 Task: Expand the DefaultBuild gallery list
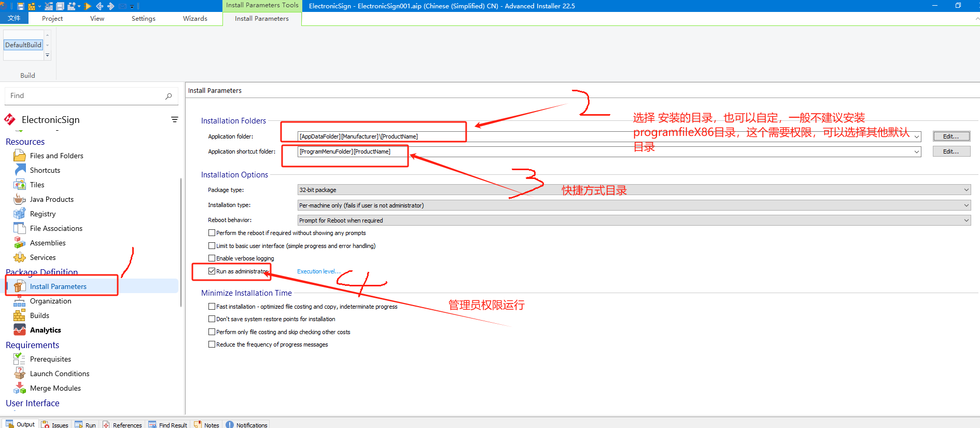pos(48,55)
